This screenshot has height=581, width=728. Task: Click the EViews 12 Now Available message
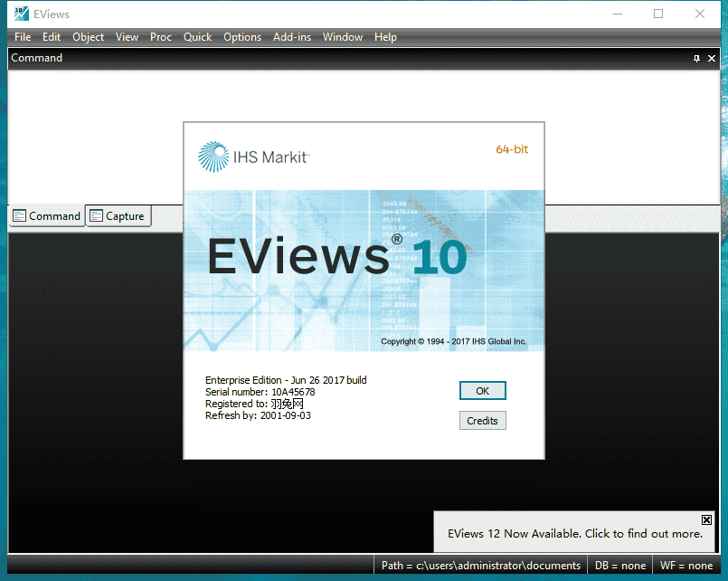[575, 534]
